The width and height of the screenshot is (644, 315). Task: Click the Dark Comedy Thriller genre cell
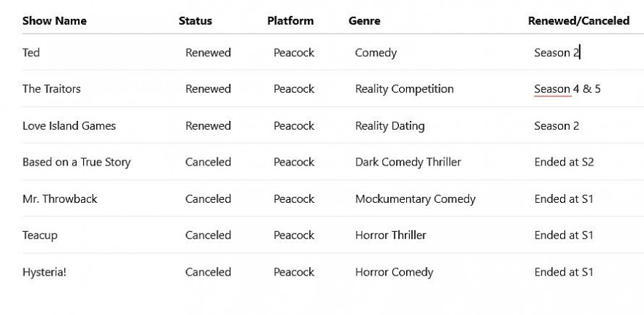pos(408,162)
